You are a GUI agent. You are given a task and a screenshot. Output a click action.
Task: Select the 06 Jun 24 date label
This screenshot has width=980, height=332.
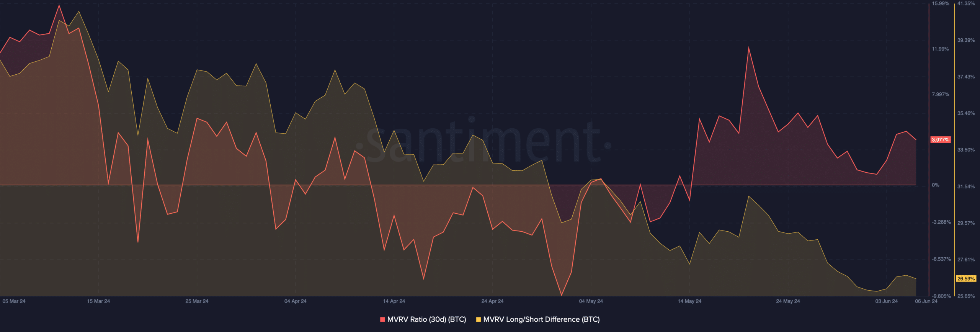coord(926,301)
